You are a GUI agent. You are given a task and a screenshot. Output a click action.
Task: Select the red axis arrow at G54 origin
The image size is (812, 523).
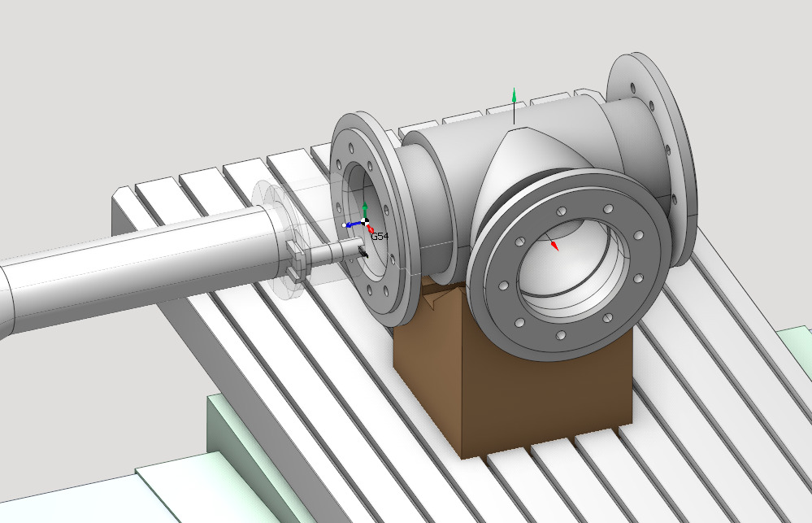[x=371, y=229]
